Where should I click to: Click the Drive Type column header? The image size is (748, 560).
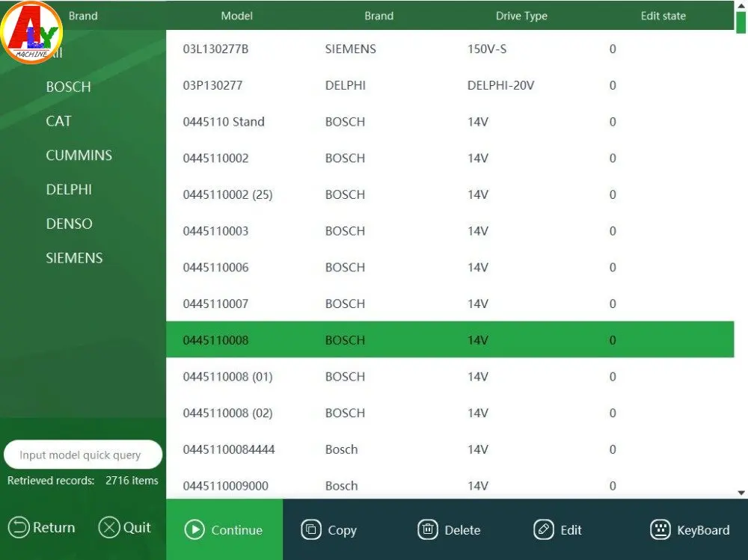pyautogui.click(x=521, y=16)
